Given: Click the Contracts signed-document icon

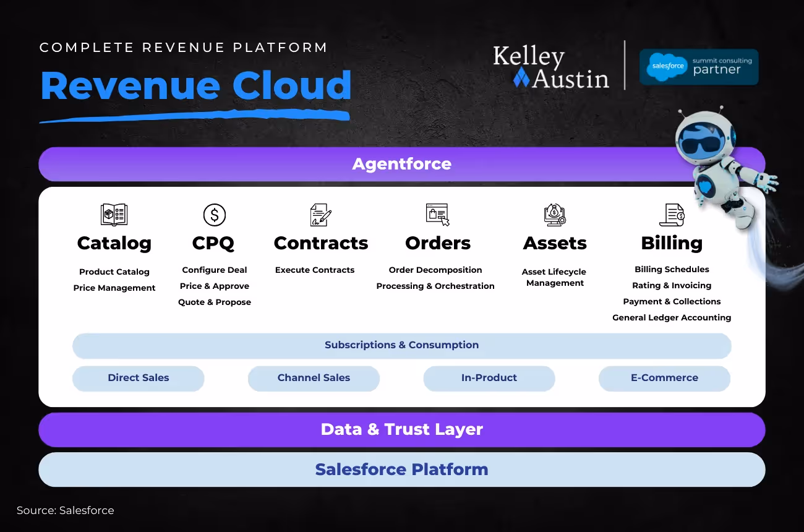Looking at the screenshot, I should (320, 215).
